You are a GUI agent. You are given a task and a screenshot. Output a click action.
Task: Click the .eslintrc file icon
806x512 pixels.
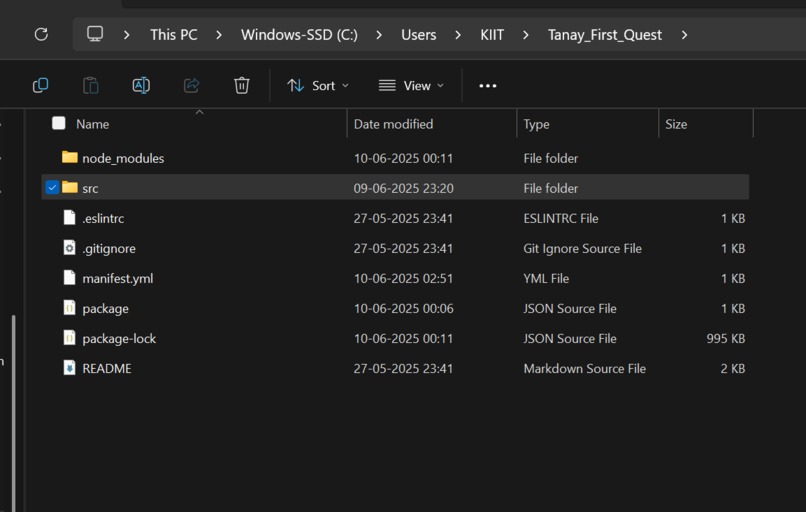coord(69,217)
